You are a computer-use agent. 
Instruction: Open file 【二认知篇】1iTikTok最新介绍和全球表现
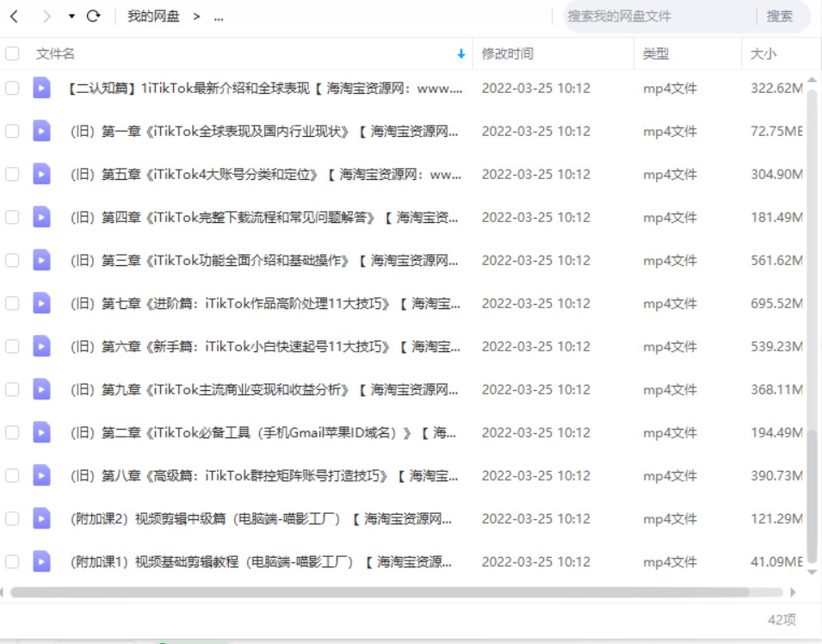pyautogui.click(x=265, y=88)
